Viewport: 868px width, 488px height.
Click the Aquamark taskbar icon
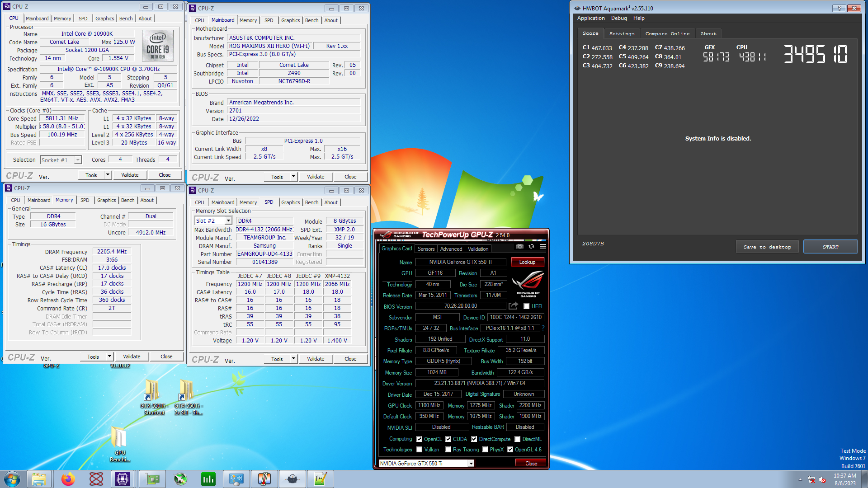point(292,479)
